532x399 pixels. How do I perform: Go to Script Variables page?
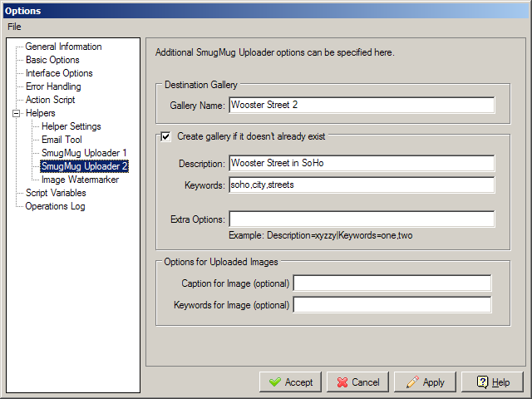(x=56, y=193)
